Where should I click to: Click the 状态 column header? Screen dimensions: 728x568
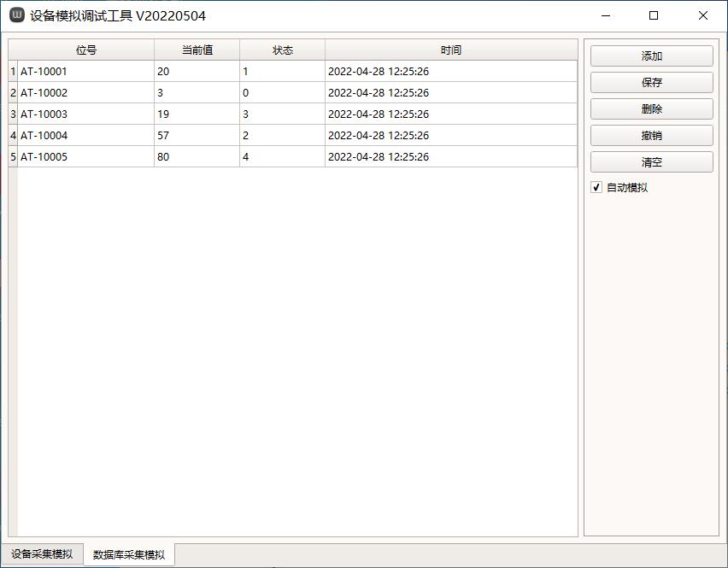[x=282, y=50]
